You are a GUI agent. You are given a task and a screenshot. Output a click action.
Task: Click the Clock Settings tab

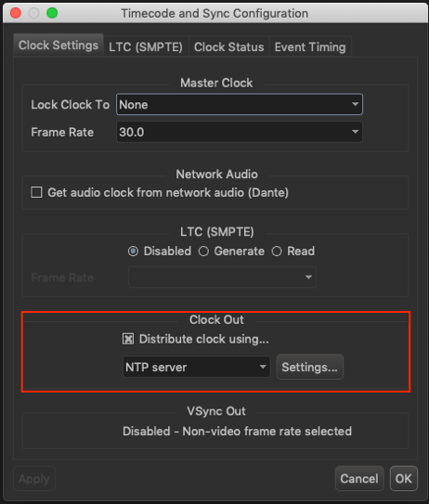[x=58, y=45]
